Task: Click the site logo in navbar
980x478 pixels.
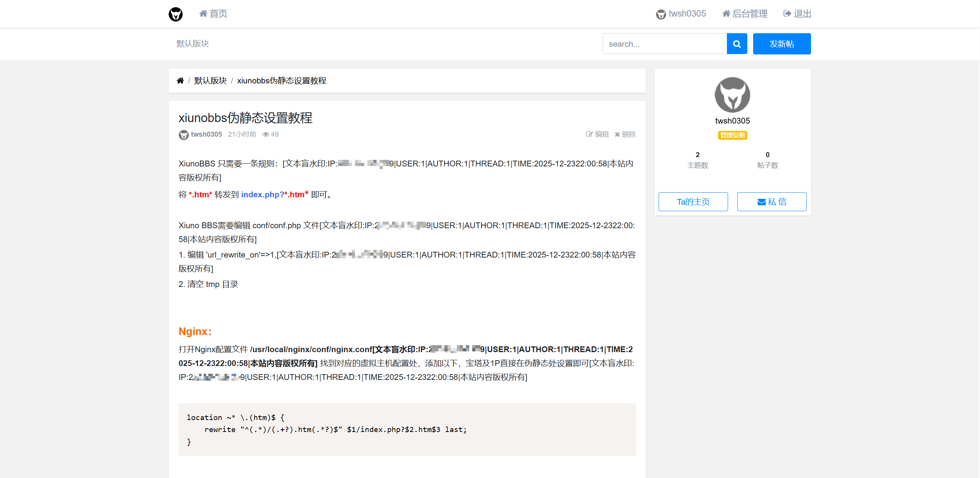Action: [x=176, y=14]
